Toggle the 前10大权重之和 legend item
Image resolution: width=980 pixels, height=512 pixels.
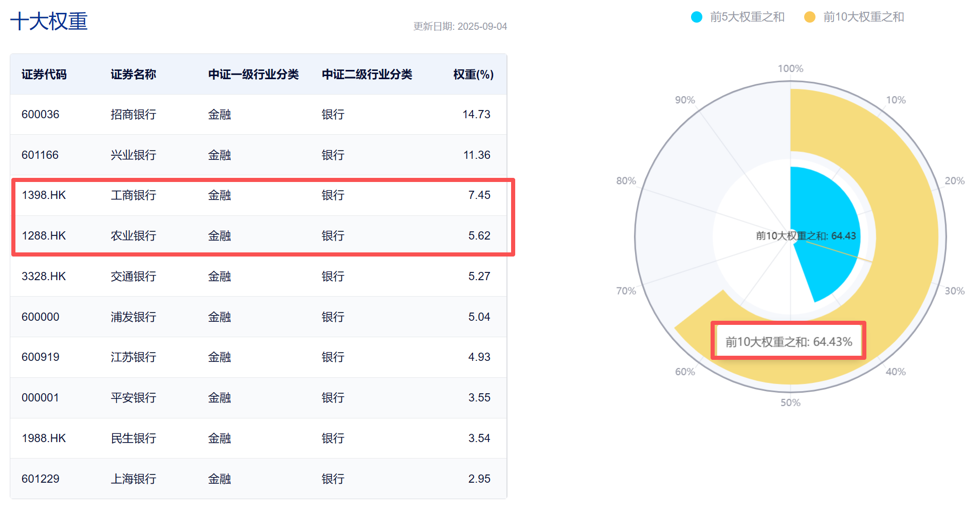tap(854, 17)
